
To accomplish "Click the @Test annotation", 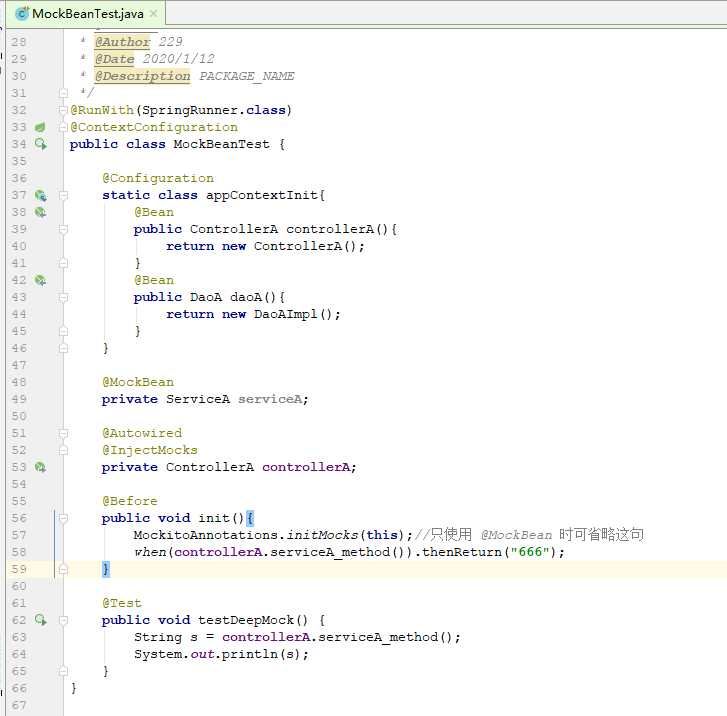I will (121, 603).
